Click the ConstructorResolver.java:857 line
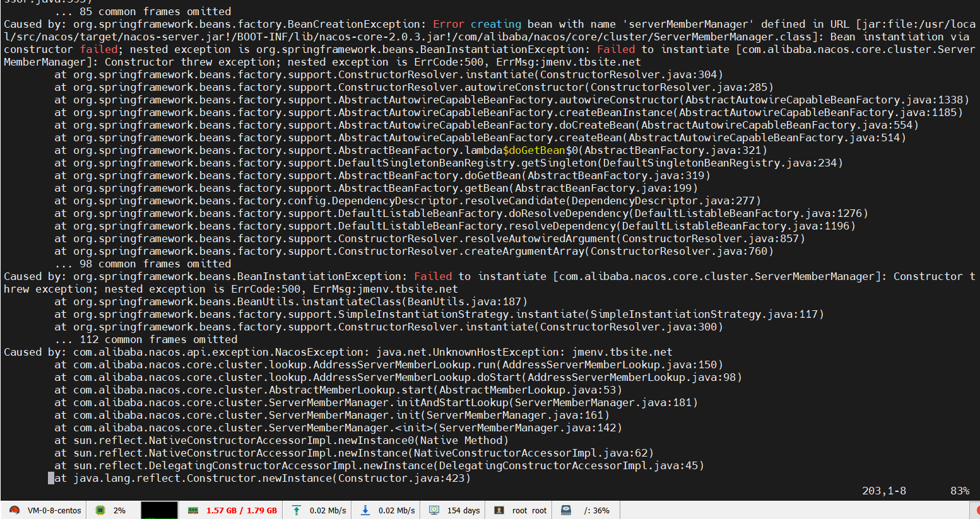 (430, 238)
